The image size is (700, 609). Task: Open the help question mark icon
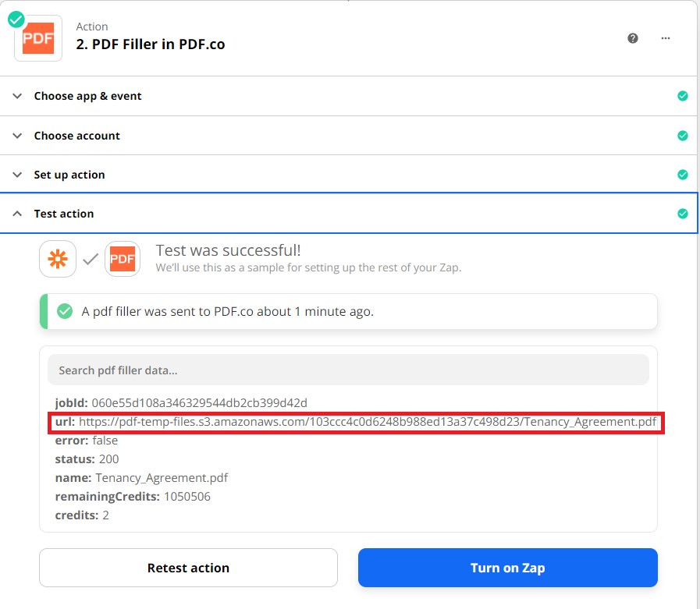(633, 38)
